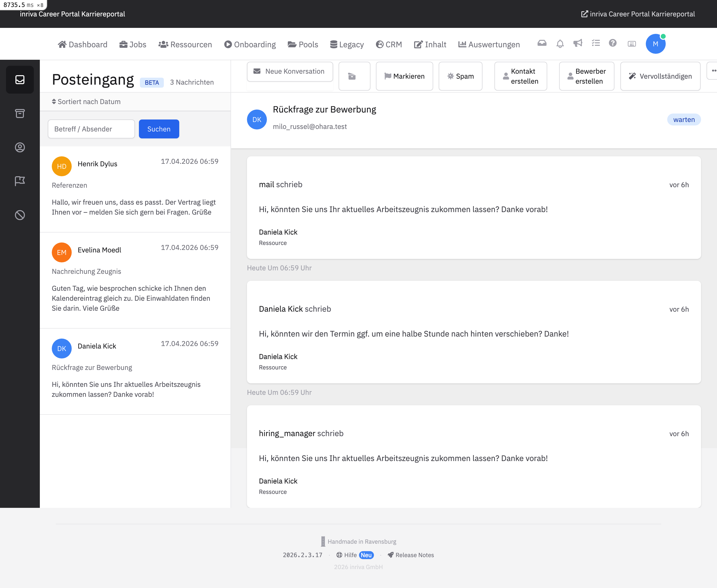
Task: Click the DK avatar in the message list
Action: pos(62,349)
